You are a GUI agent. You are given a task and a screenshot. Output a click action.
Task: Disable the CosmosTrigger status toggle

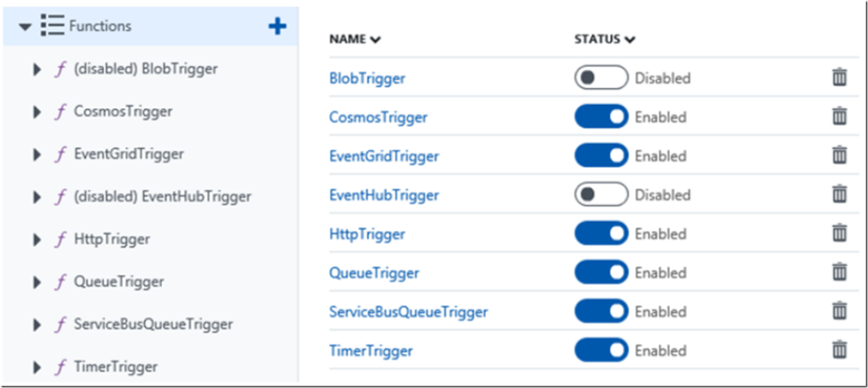click(x=601, y=117)
